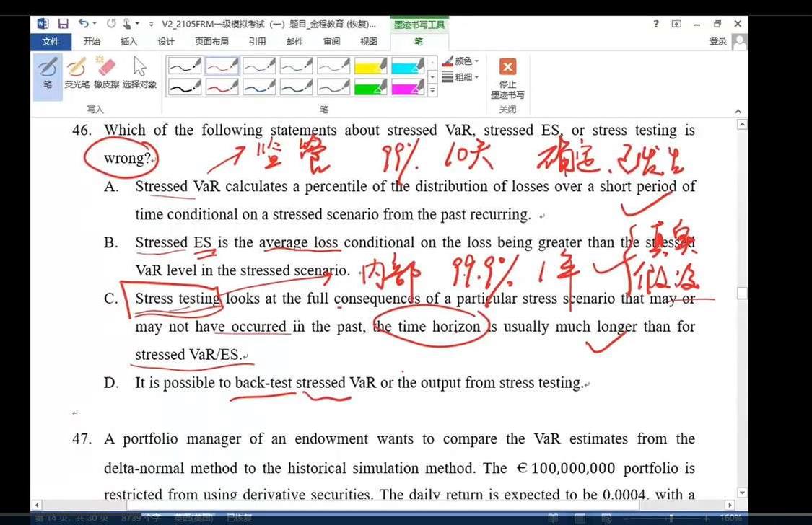This screenshot has height=525, width=812.
Task: Switch to the 审阅 Review tab
Action: [x=331, y=42]
